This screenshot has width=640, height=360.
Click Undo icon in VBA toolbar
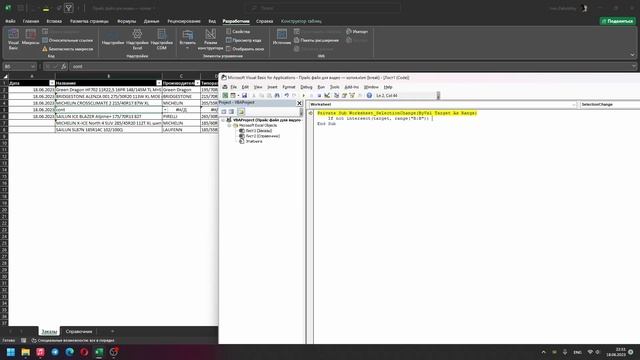coord(287,96)
